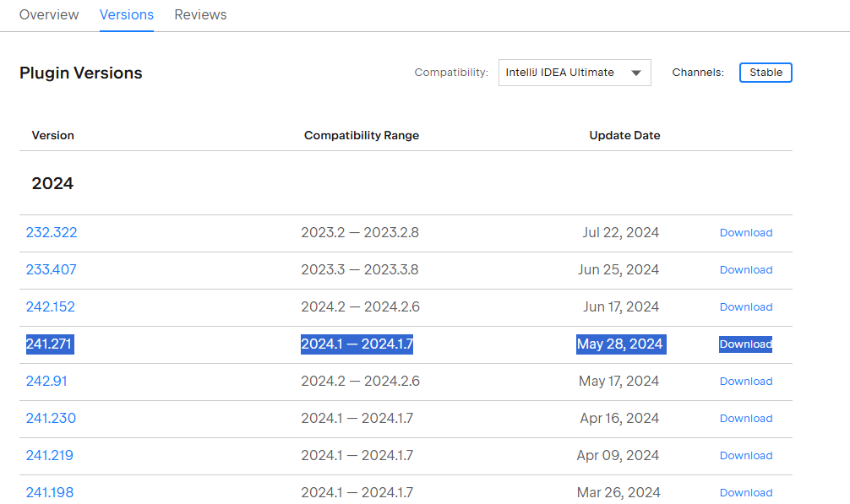Download the Jul 22, 2024 release

click(x=746, y=233)
